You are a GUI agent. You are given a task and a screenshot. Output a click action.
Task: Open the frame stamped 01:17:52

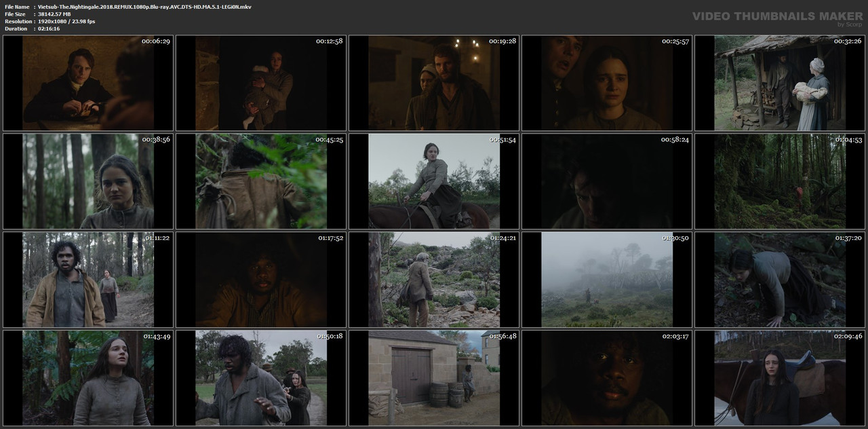tap(261, 280)
